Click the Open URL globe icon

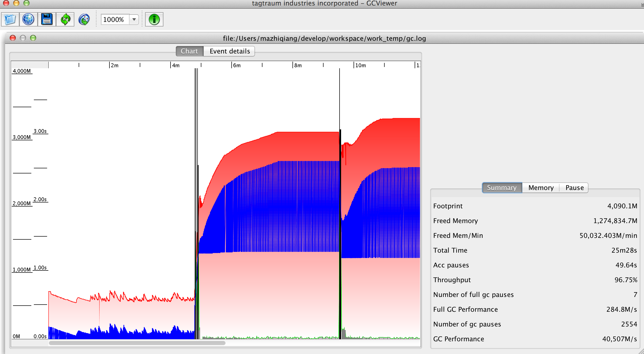point(28,19)
